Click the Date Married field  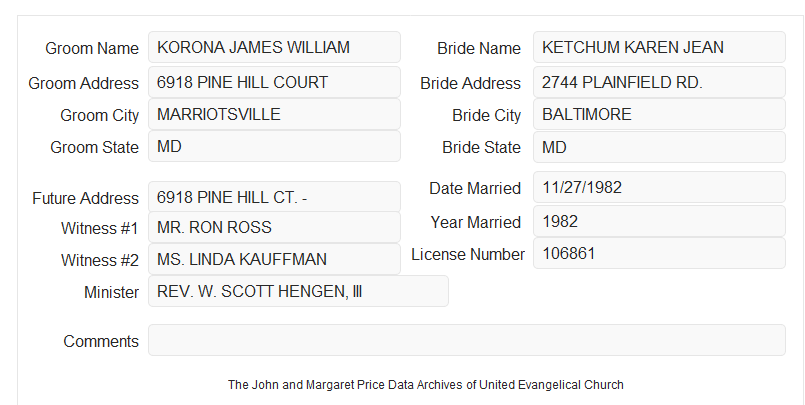click(x=659, y=187)
